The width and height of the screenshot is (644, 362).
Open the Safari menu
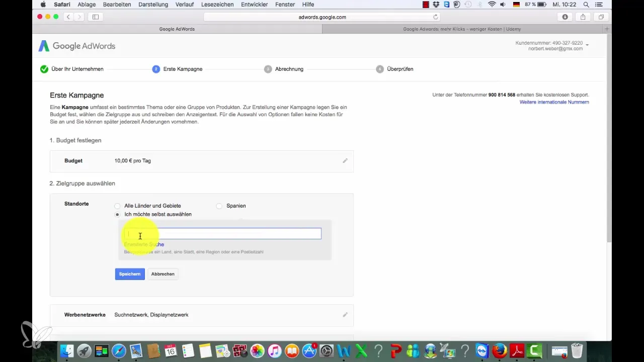(x=62, y=5)
